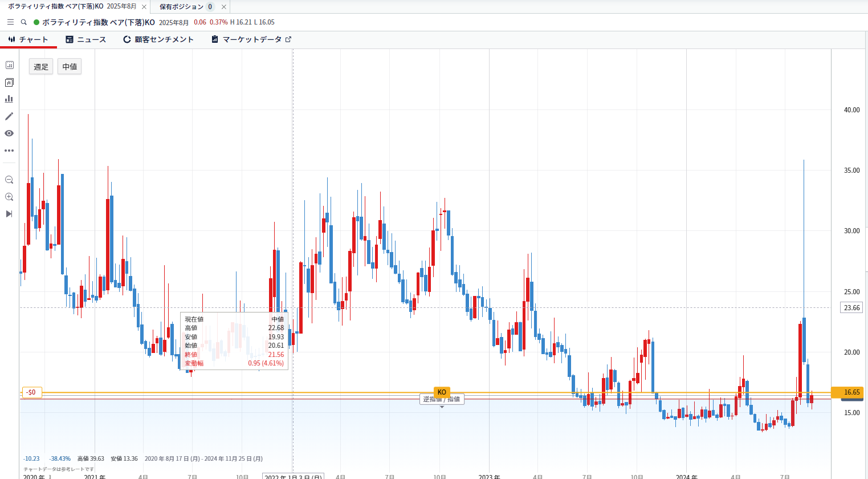The image size is (868, 479).
Task: Open the 中値 price type dropdown
Action: (x=70, y=67)
